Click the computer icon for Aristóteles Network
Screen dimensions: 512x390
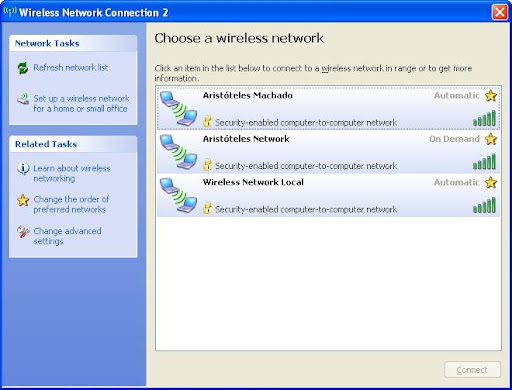click(x=178, y=152)
